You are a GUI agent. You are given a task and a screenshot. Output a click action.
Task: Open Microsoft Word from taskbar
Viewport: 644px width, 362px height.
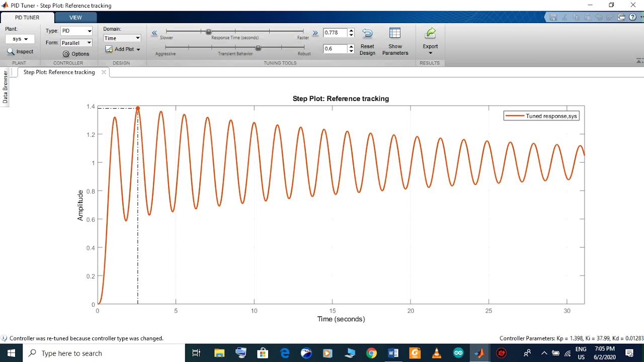coord(393,353)
